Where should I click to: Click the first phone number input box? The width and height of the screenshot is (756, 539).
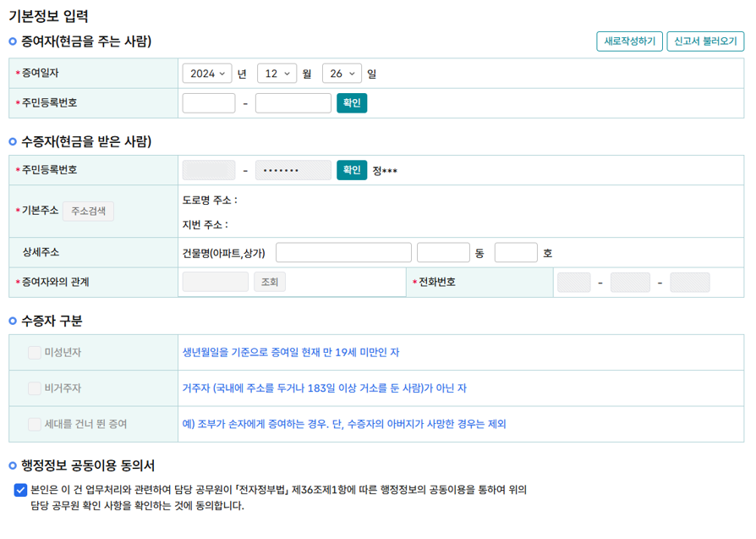click(573, 282)
